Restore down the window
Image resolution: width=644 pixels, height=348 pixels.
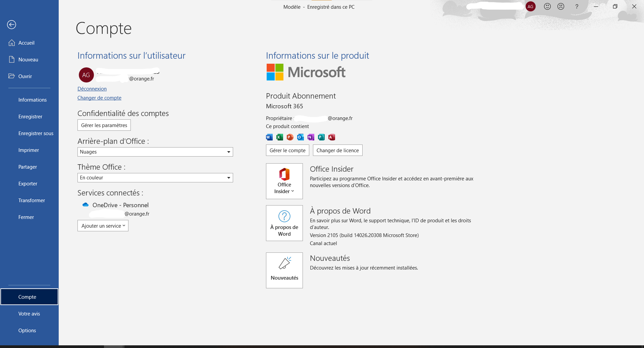(x=615, y=6)
